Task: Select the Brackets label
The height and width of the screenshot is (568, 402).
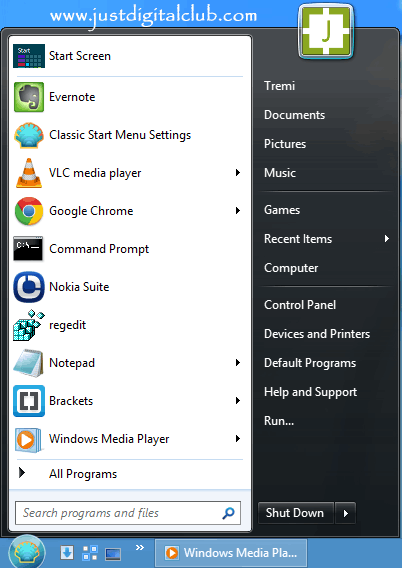Action: pyautogui.click(x=71, y=401)
